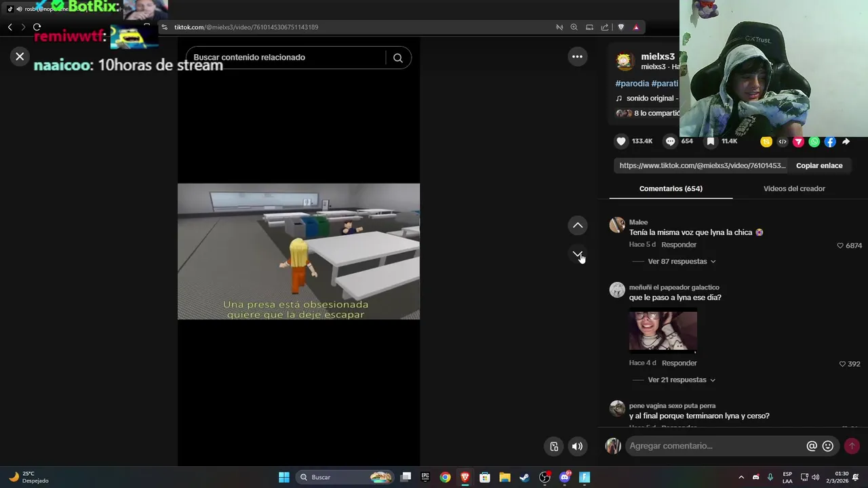The image size is (868, 488).
Task: Open the weather widget showing 25°C
Action: point(27,477)
